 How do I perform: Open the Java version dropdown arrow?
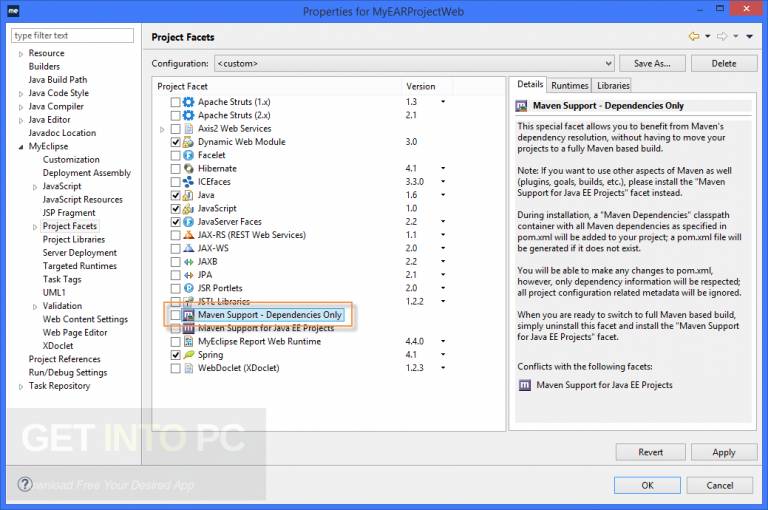[x=443, y=195]
